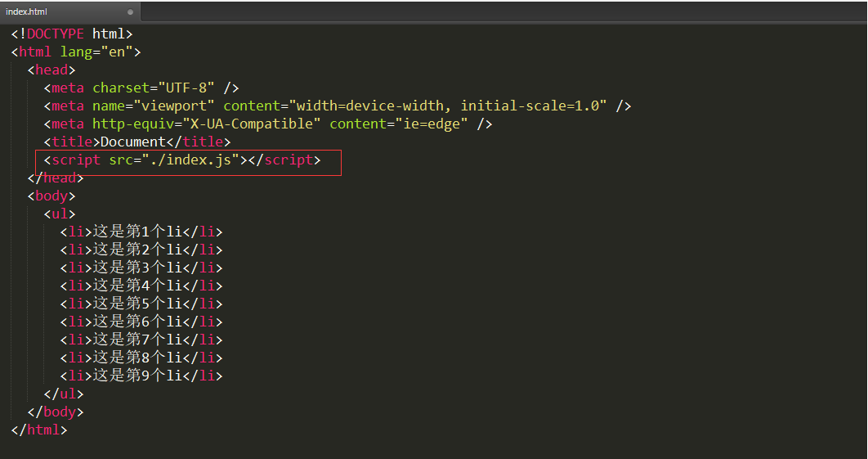Click the unsaved dot on index.html tab
Image resolution: width=868 pixels, height=459 pixels.
[x=130, y=11]
